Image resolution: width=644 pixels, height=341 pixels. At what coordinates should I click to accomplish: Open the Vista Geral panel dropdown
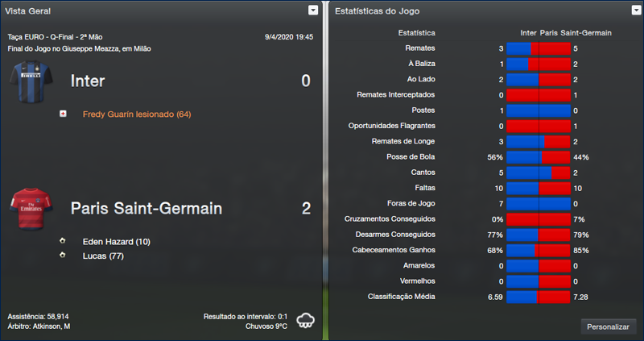(312, 10)
